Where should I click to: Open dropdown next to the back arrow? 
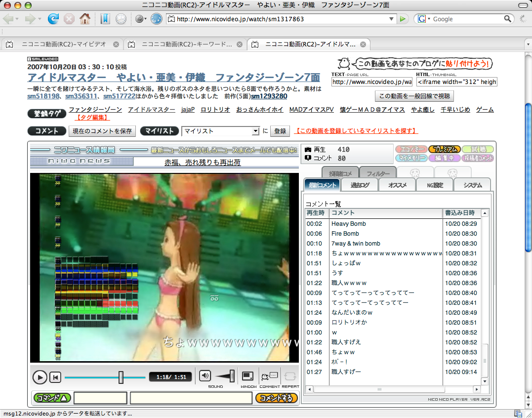pos(17,19)
